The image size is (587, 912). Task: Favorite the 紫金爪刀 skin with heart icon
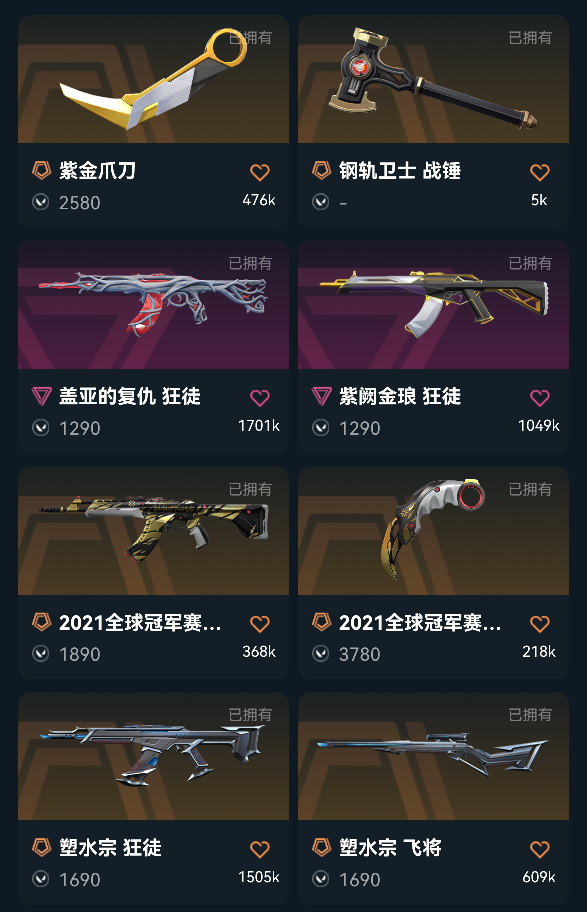coord(259,172)
